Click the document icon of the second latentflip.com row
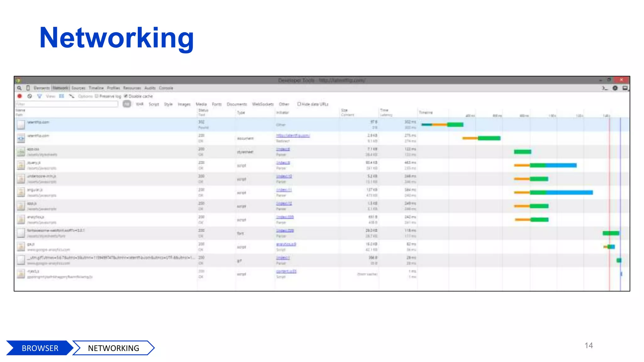This screenshot has width=644, height=362. [x=21, y=138]
